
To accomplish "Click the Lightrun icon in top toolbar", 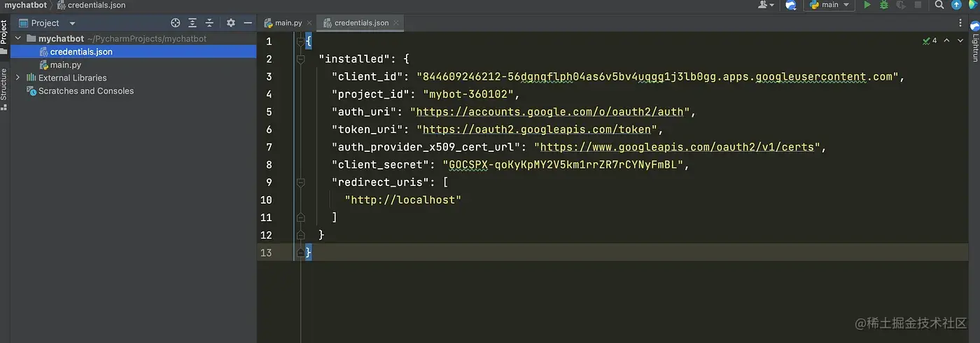I will [791, 5].
